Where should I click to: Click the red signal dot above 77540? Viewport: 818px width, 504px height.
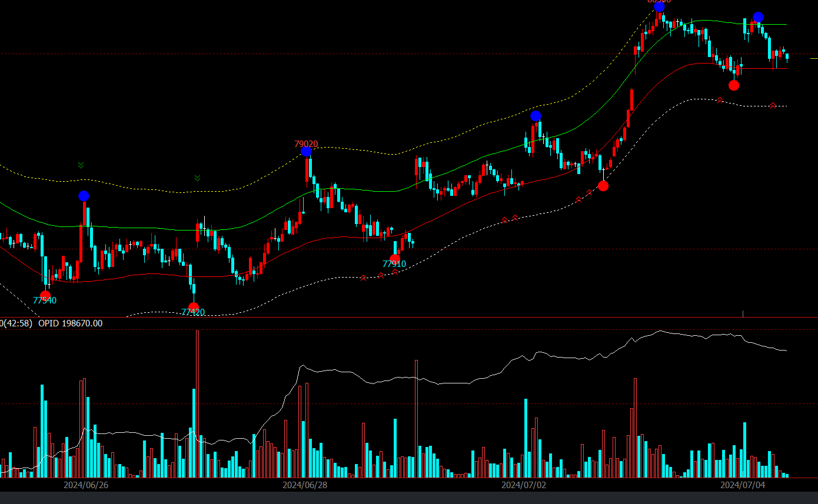tap(45, 295)
